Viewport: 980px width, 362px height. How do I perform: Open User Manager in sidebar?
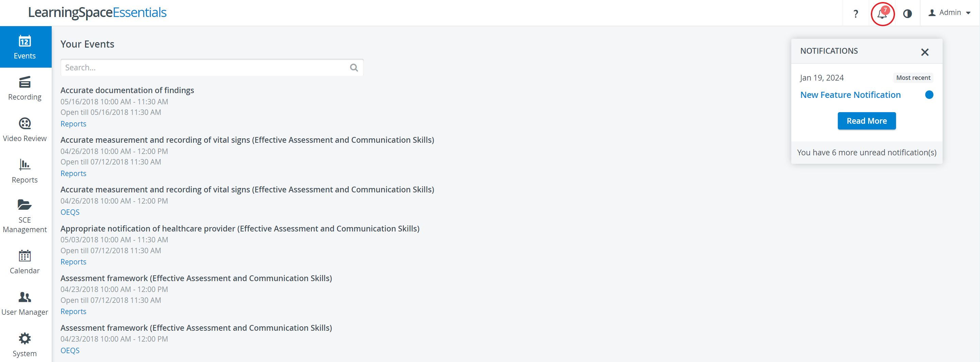pyautogui.click(x=25, y=304)
